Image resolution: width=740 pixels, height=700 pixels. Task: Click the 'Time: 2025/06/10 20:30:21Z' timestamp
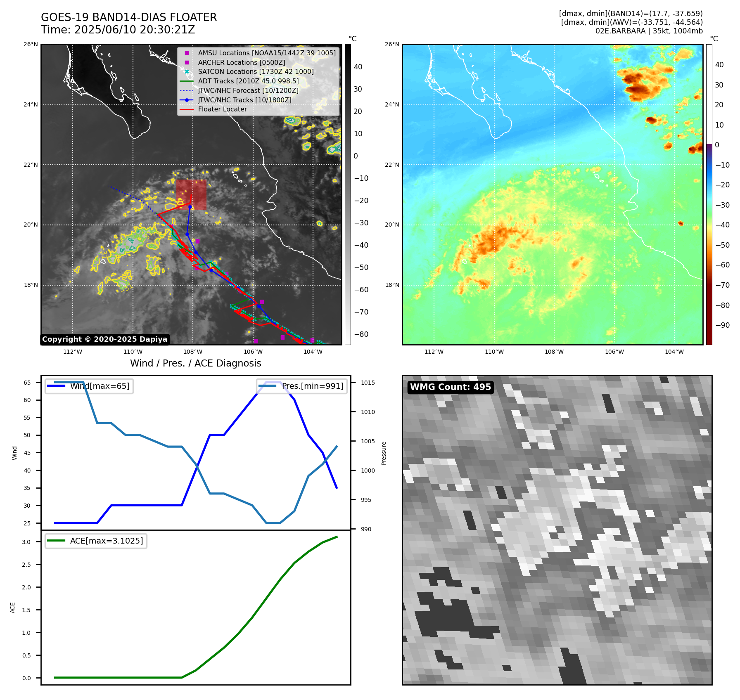pyautogui.click(x=118, y=30)
